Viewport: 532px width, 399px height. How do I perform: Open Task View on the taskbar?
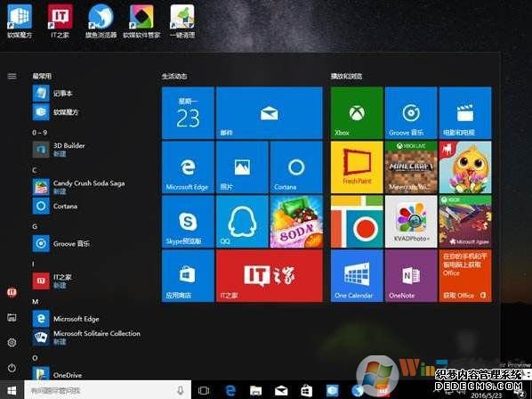pyautogui.click(x=204, y=390)
